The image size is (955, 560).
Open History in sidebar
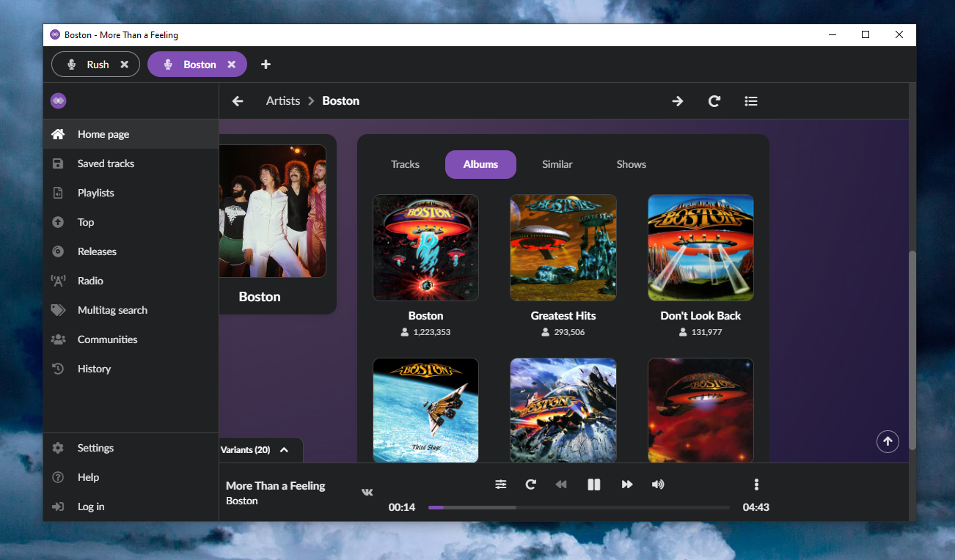[131, 369]
